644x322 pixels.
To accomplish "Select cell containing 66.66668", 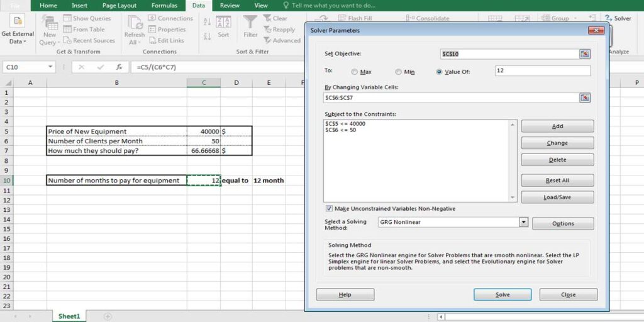I will (x=204, y=151).
